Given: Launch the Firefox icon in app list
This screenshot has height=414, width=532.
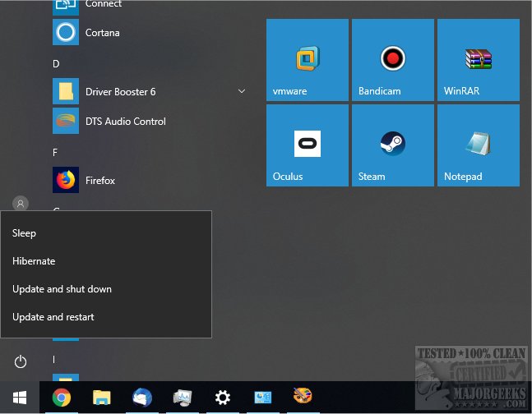Looking at the screenshot, I should (x=66, y=180).
